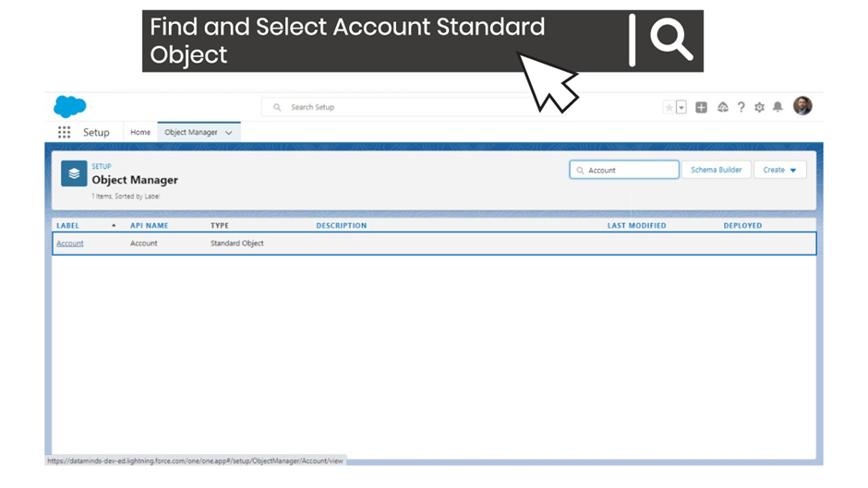Click the SETUP breadcrumb link

[102, 166]
